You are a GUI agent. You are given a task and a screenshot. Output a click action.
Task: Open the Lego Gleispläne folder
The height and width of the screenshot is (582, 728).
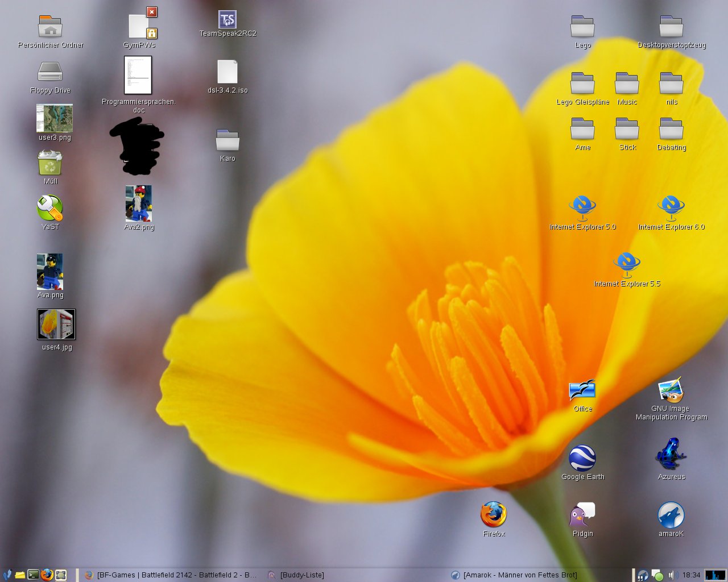582,84
